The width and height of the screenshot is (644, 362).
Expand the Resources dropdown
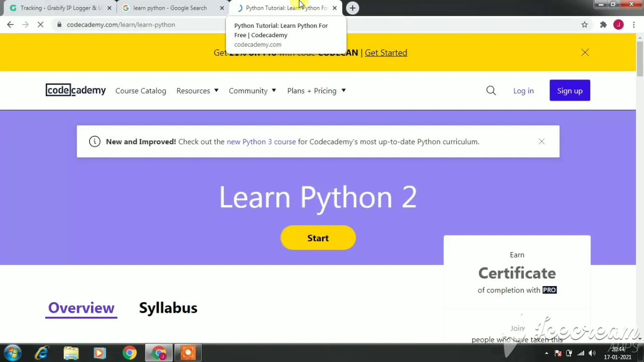(x=197, y=90)
